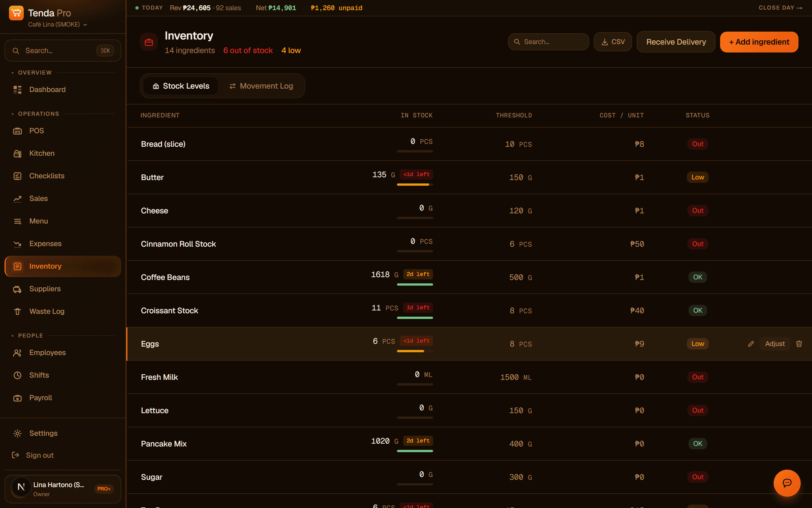Open Waste Log in the sidebar
Image resolution: width=812 pixels, height=508 pixels.
pos(63,311)
